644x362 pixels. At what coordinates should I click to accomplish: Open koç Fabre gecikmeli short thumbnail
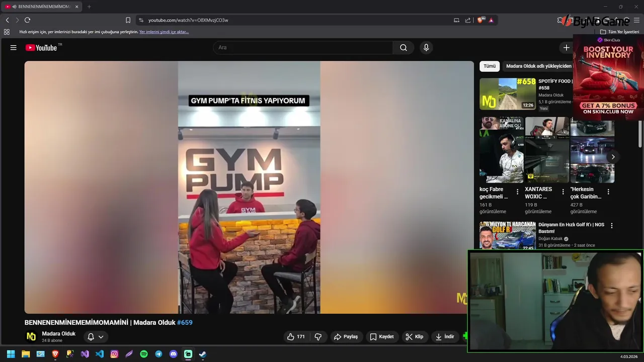(x=502, y=150)
